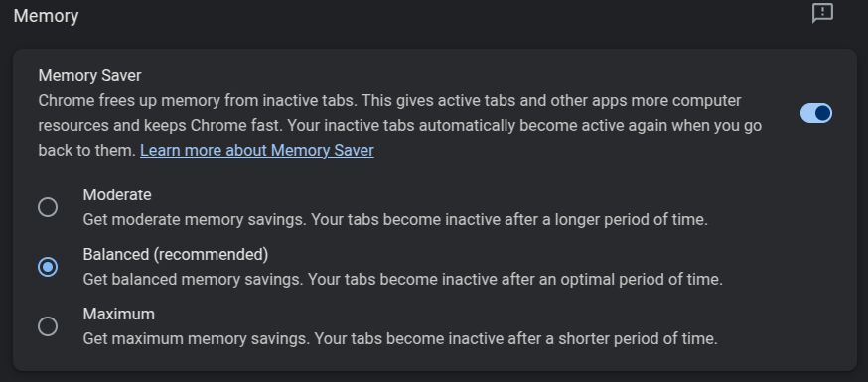The image size is (868, 382).
Task: Open the send feedback icon beside Memory
Action: click(822, 13)
